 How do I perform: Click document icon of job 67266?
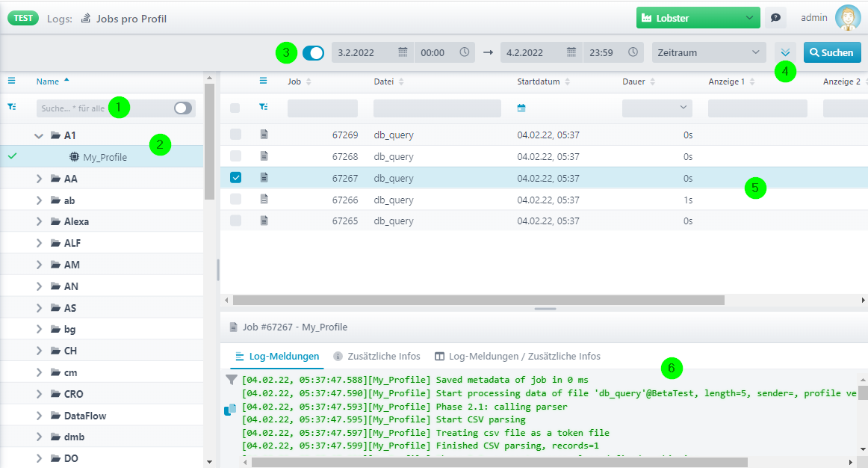pyautogui.click(x=264, y=199)
